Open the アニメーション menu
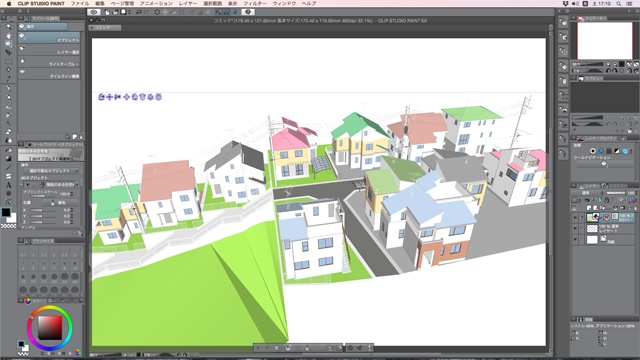Viewport: 640px width, 360px height. [x=156, y=3]
